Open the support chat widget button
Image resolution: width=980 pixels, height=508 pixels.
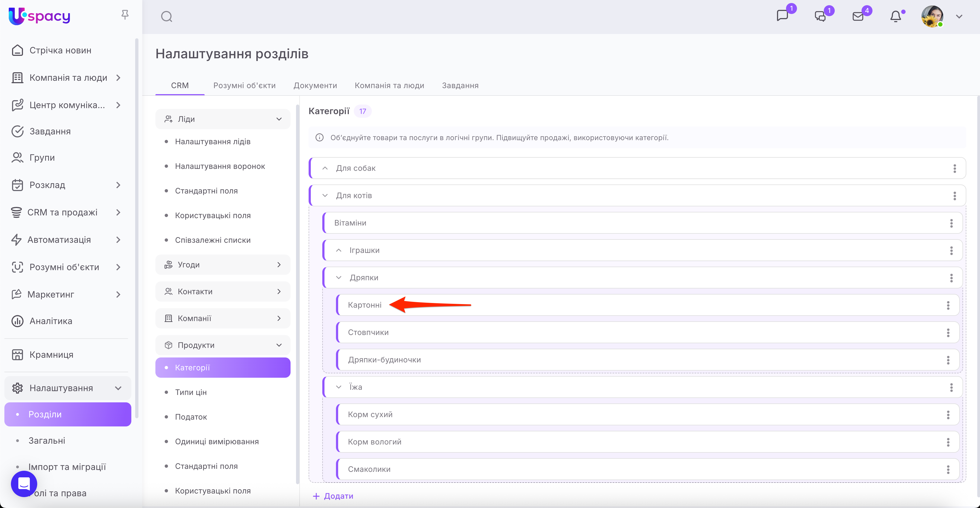[x=24, y=484]
